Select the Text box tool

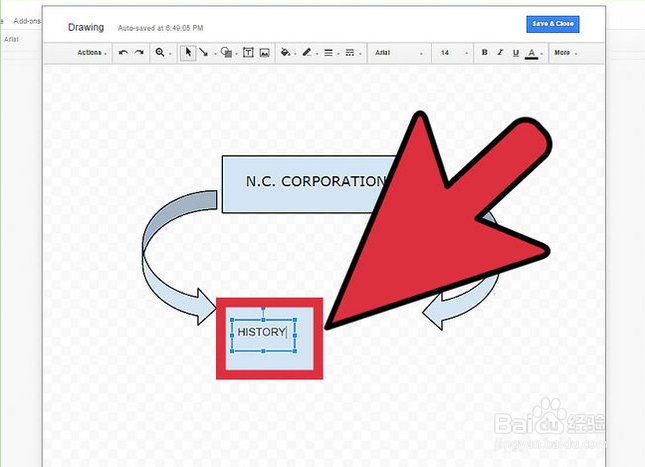click(x=248, y=53)
